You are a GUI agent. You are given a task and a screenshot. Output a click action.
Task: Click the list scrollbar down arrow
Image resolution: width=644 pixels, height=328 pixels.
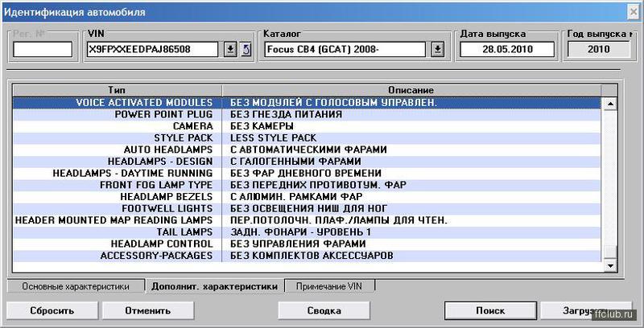[x=610, y=265]
